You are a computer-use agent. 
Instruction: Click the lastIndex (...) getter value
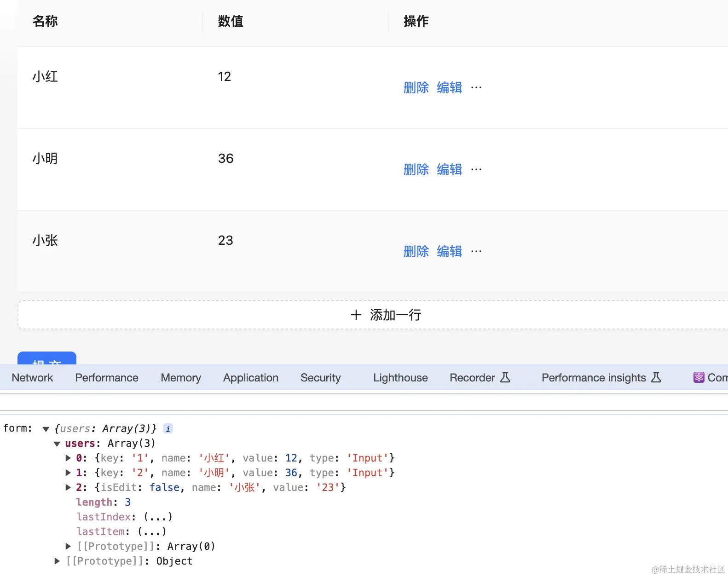158,517
